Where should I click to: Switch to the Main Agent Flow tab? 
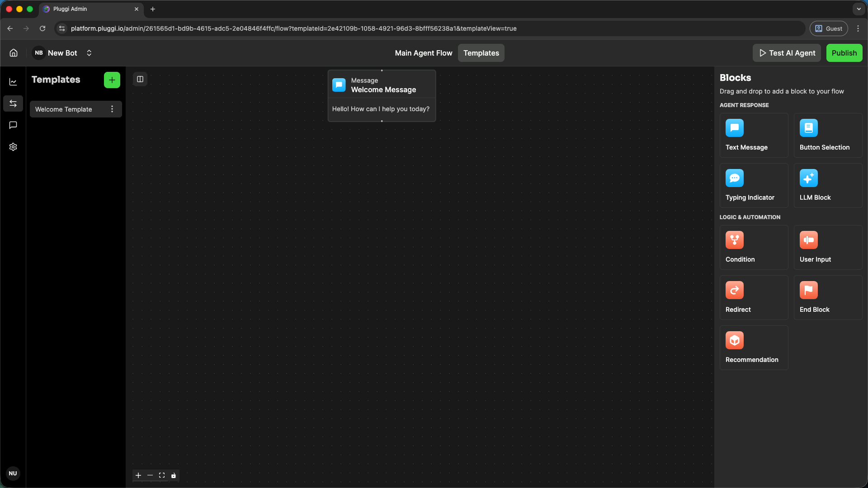coord(423,53)
